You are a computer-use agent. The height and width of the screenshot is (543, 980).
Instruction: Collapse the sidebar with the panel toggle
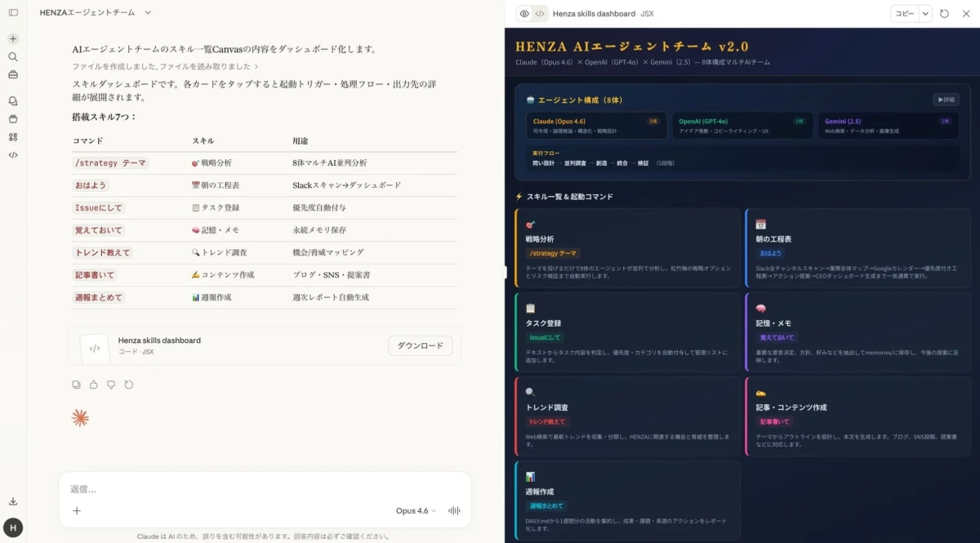[12, 12]
